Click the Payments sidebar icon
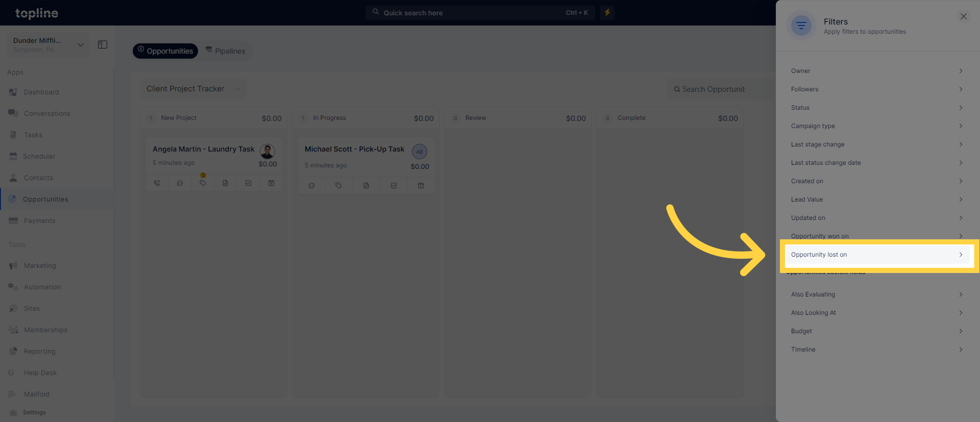Screen dimensions: 980x422 13,220
